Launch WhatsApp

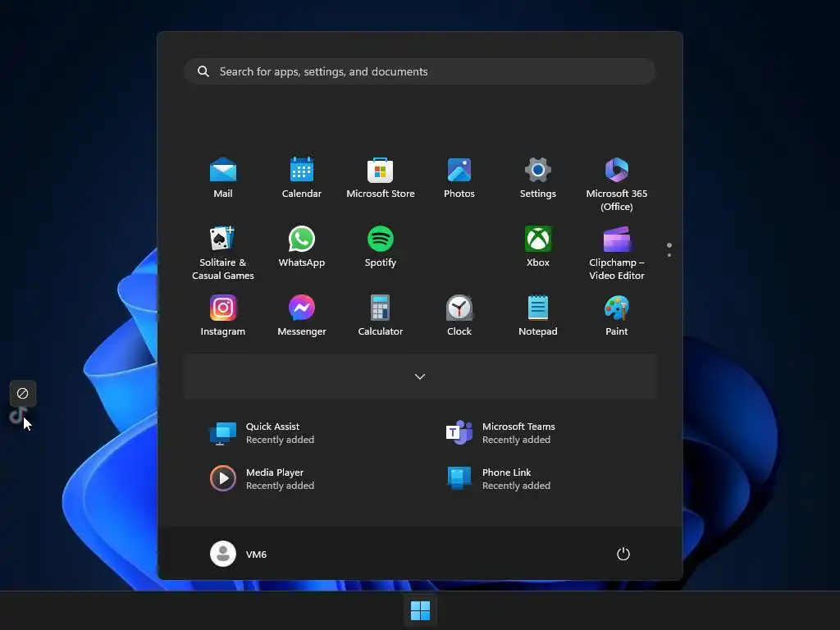302,246
